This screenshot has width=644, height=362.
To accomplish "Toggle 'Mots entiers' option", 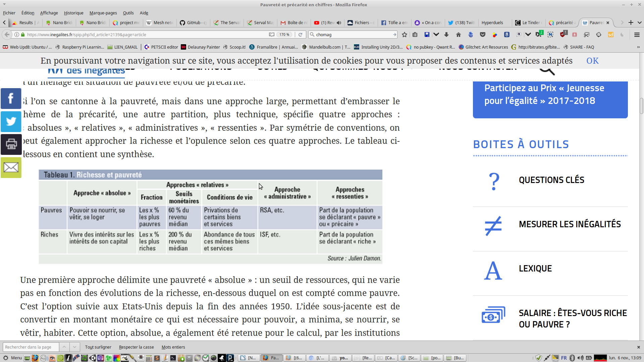I will [x=173, y=347].
